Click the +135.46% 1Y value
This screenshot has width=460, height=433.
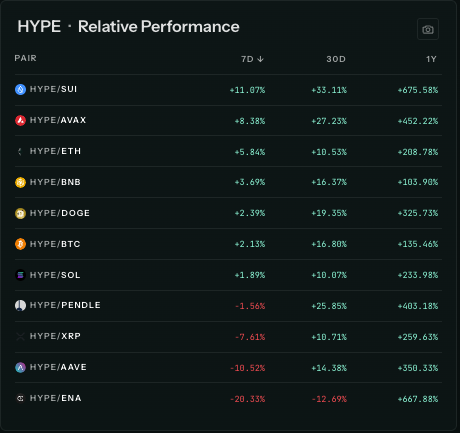tap(418, 244)
